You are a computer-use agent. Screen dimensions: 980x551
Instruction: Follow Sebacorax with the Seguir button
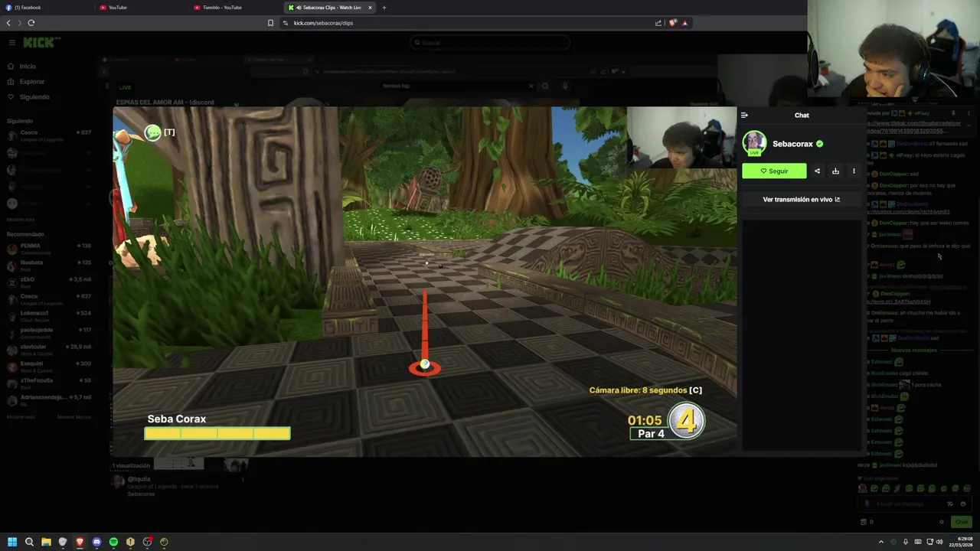pos(774,171)
